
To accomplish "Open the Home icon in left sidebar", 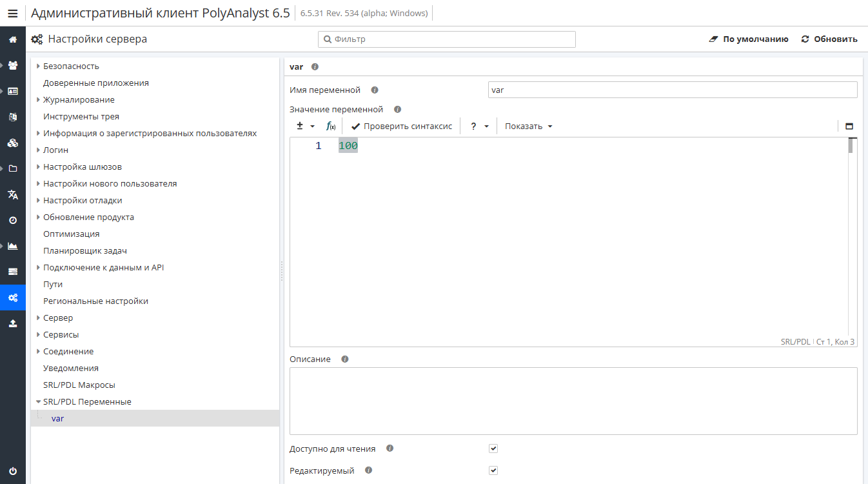I will coord(13,39).
